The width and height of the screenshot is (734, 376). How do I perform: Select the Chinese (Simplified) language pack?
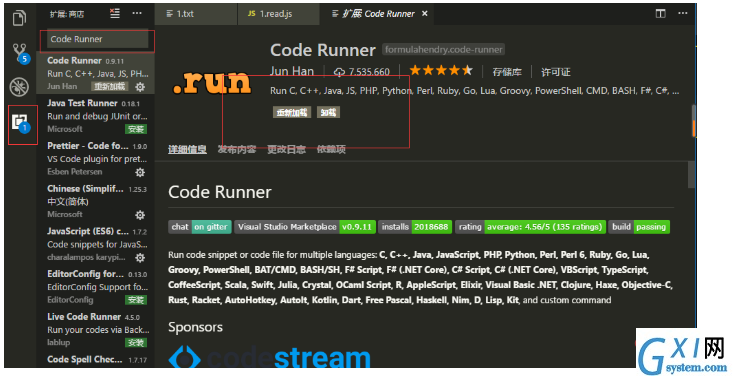(x=95, y=201)
